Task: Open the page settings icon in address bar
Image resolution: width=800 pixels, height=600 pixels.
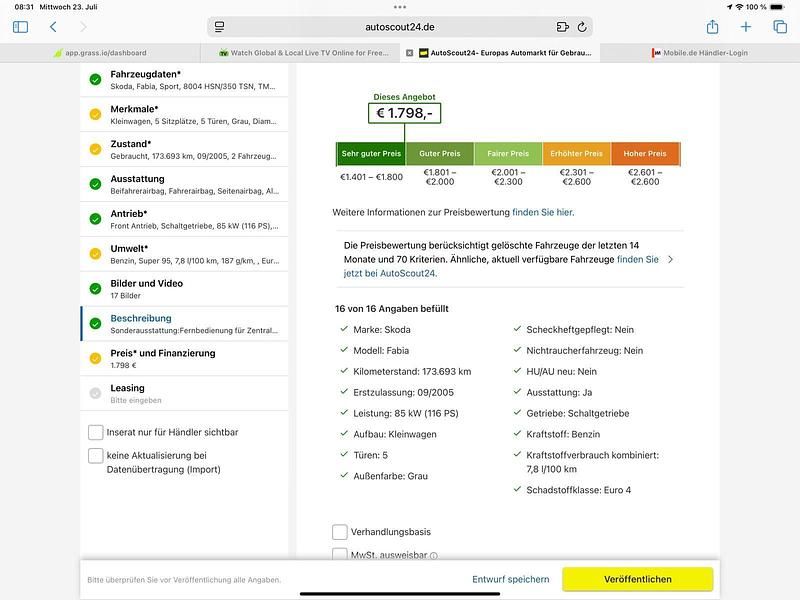Action: pyautogui.click(x=219, y=27)
